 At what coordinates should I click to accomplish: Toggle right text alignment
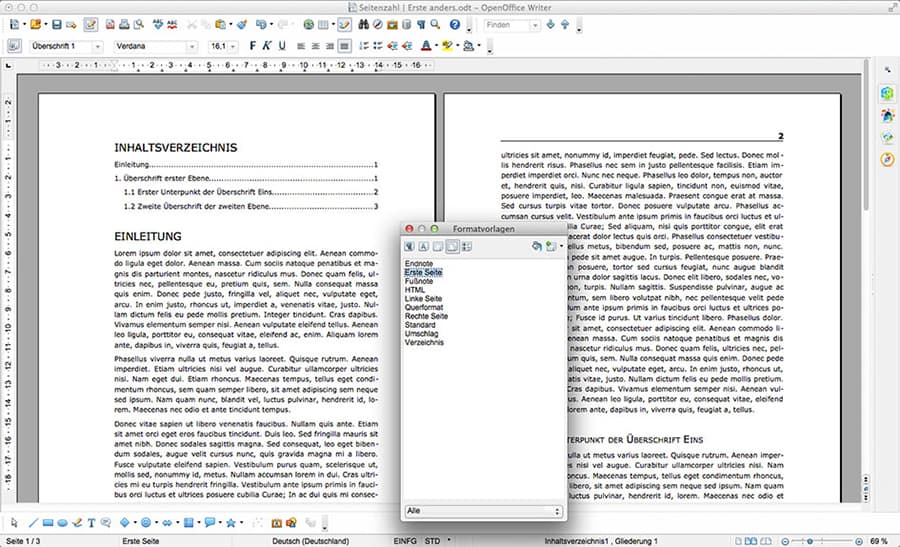(x=329, y=46)
